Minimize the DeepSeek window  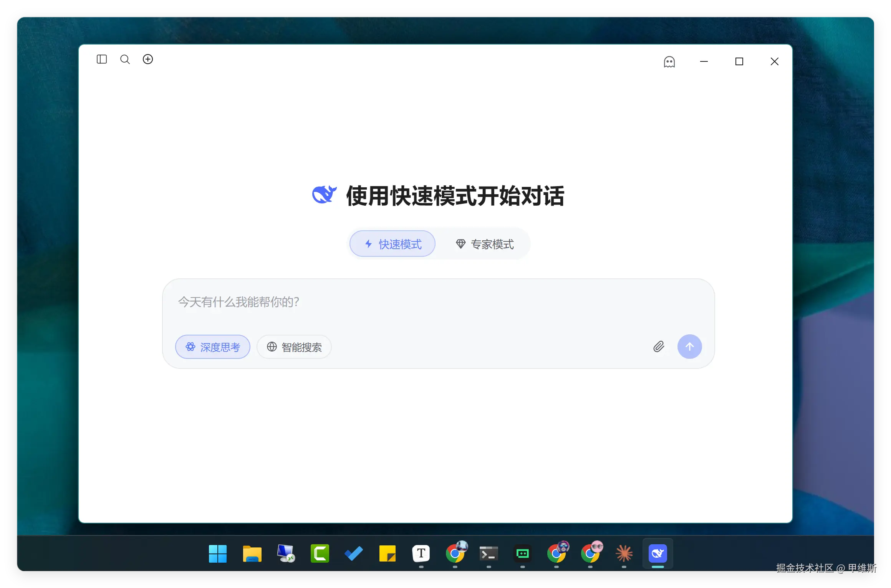coord(704,61)
